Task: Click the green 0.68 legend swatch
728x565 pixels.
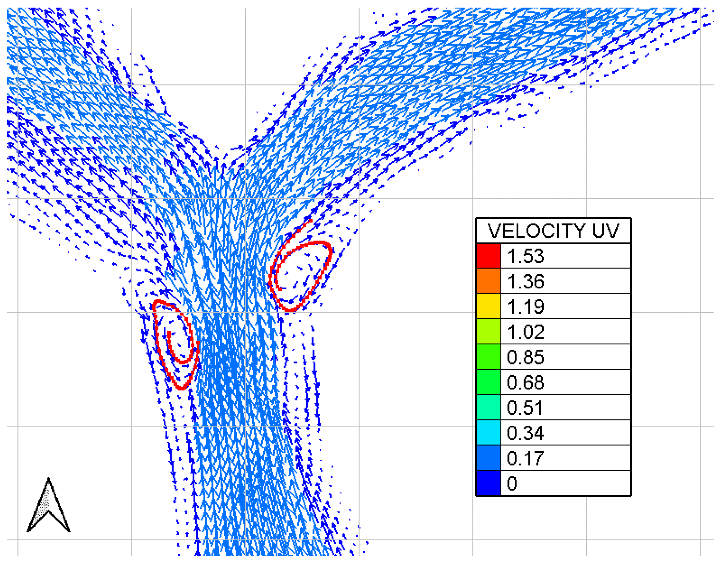Action: [x=489, y=382]
